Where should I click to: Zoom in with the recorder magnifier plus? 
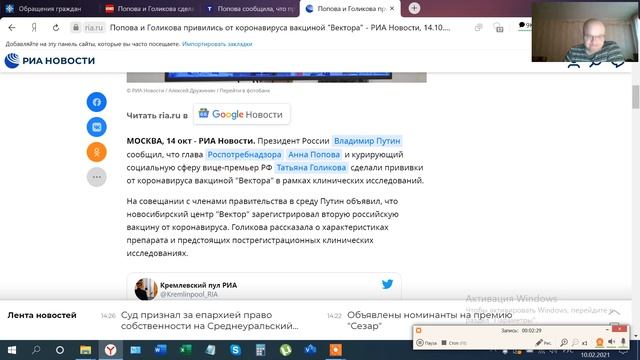pos(564,343)
